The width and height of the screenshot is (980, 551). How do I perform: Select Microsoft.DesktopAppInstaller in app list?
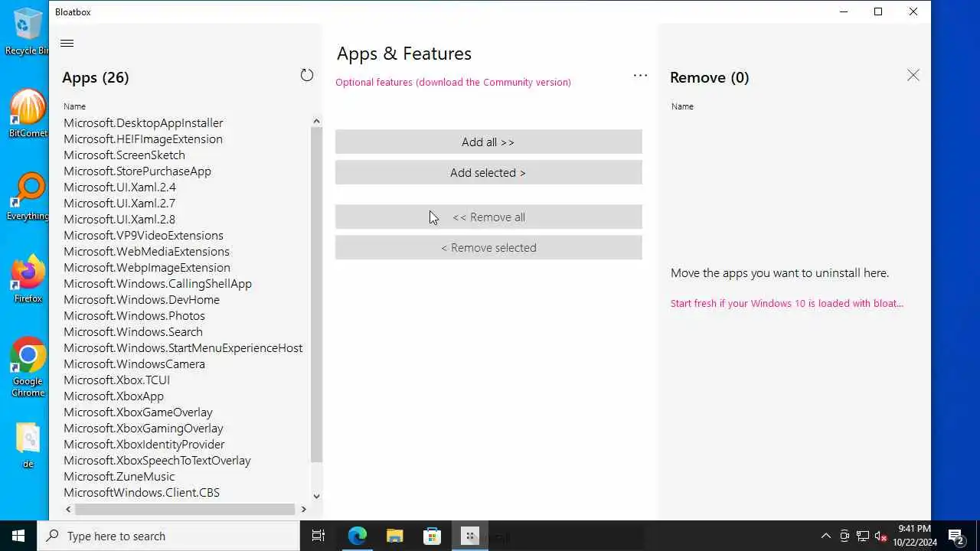pos(143,122)
